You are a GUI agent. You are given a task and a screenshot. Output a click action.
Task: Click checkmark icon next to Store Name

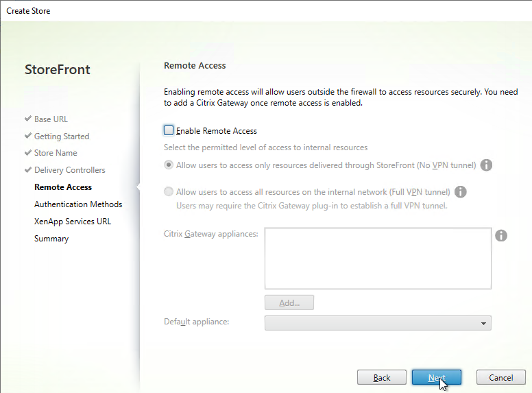click(28, 153)
